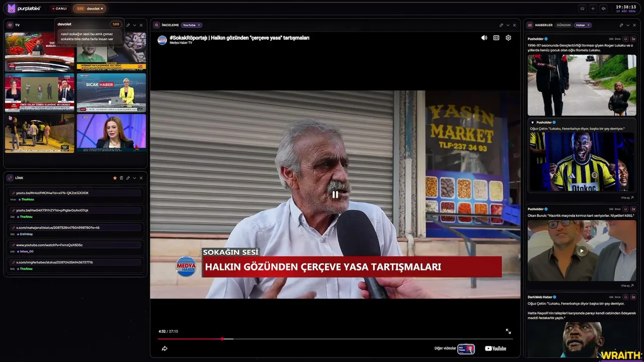Edit the HABERLER panel with pencil icon
The image size is (644, 362).
click(621, 25)
